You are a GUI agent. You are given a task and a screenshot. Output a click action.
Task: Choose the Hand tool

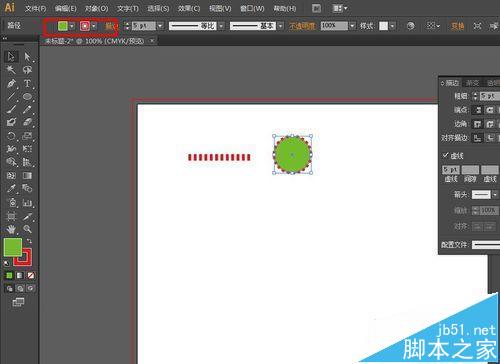(x=11, y=229)
